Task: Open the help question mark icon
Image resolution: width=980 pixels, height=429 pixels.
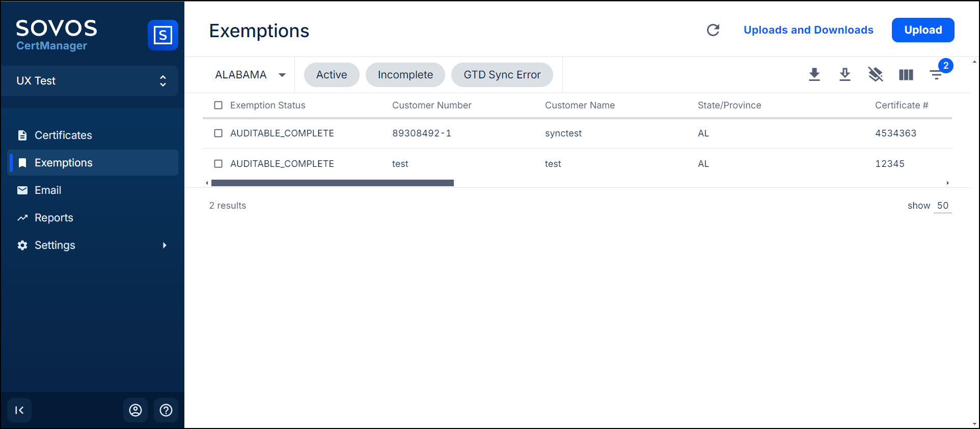Action: (x=166, y=410)
